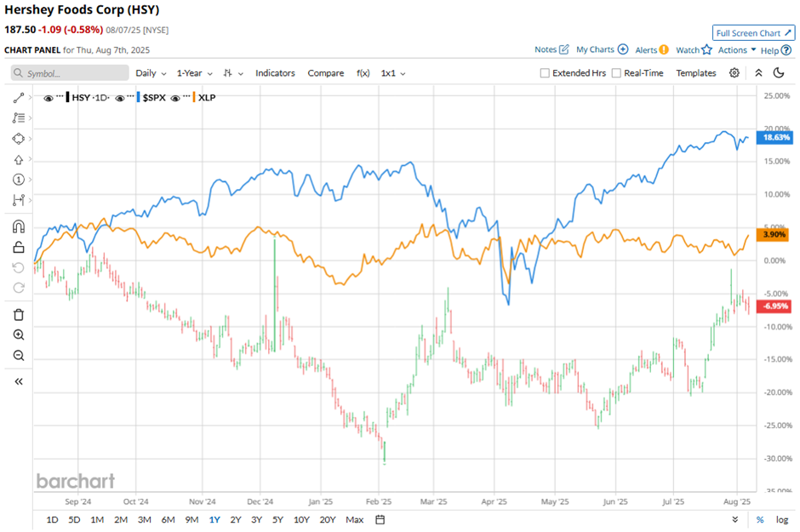Click the Alerts exclamation icon
This screenshot has height=532, width=800.
(x=664, y=49)
